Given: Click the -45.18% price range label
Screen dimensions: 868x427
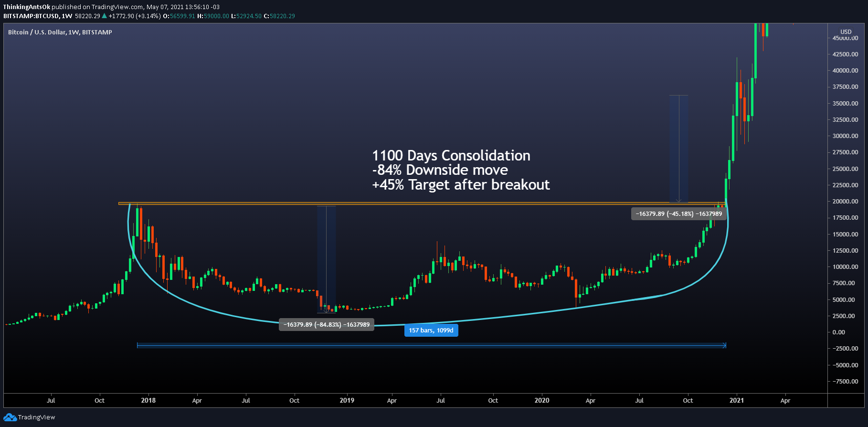Looking at the screenshot, I should point(679,214).
